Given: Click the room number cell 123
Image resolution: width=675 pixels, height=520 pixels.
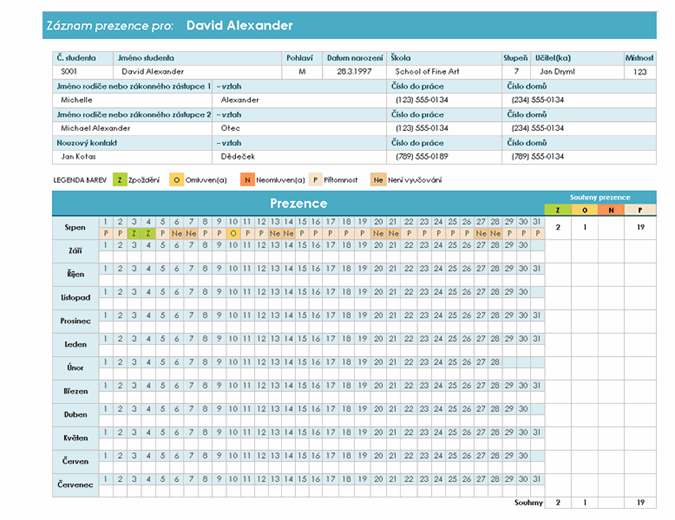Looking at the screenshot, I should point(640,72).
